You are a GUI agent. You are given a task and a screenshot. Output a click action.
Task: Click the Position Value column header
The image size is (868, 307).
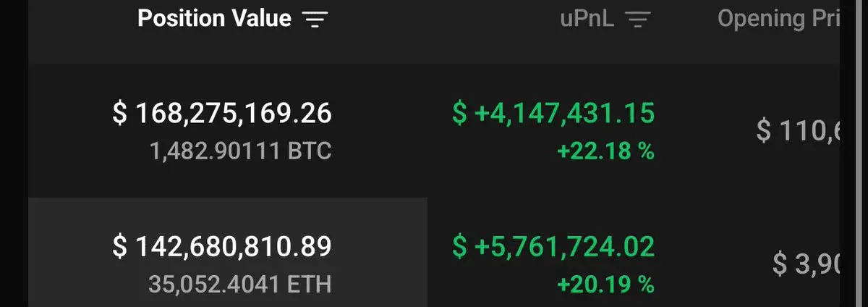(215, 19)
